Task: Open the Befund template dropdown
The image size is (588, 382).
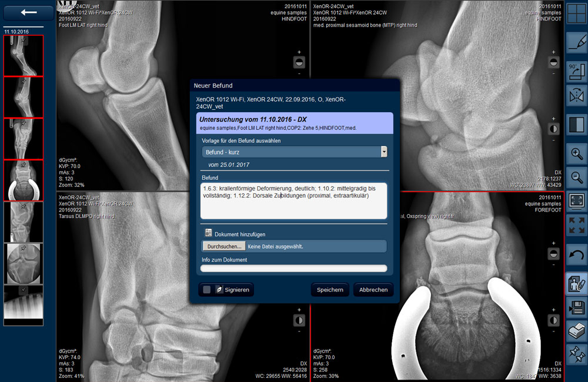Action: (384, 152)
